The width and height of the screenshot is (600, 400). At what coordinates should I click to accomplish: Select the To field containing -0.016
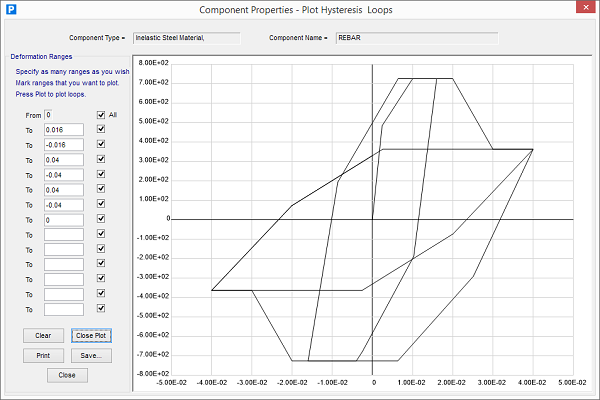tap(63, 145)
